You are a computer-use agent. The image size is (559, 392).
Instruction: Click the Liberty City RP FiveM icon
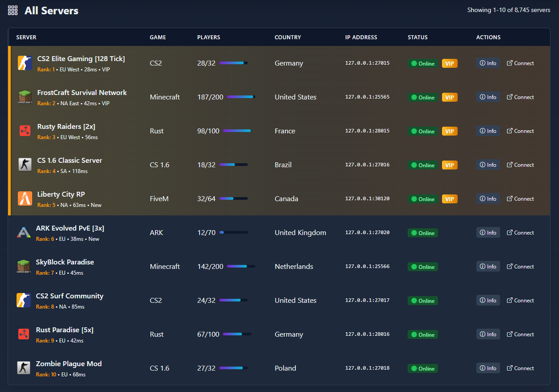click(25, 199)
